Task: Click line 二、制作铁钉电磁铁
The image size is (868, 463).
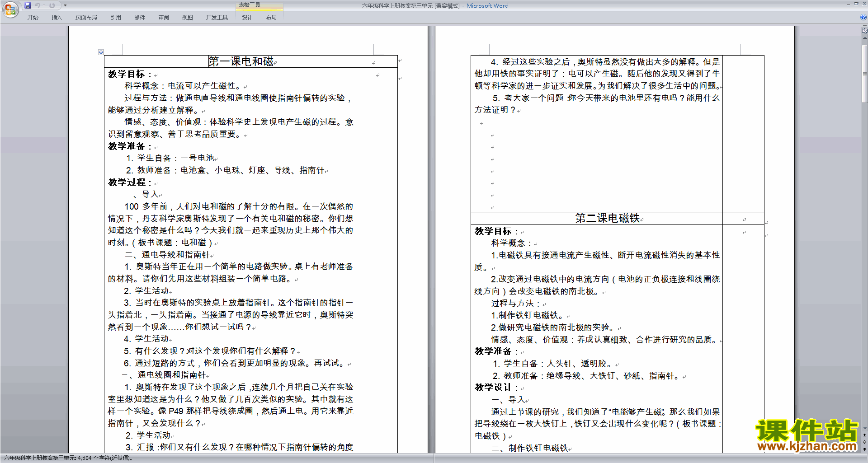Action: pyautogui.click(x=529, y=448)
